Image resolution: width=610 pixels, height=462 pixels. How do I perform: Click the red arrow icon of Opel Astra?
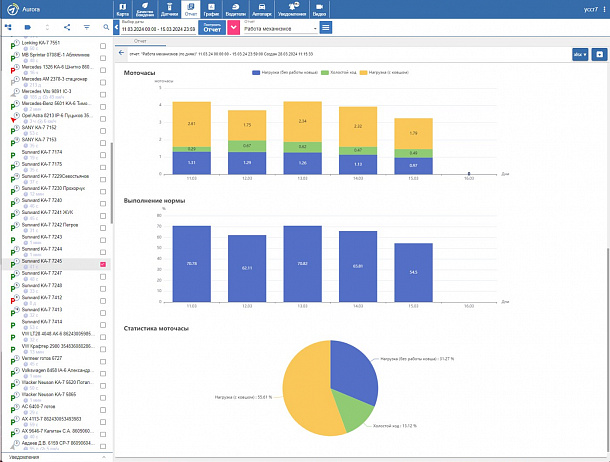point(13,120)
